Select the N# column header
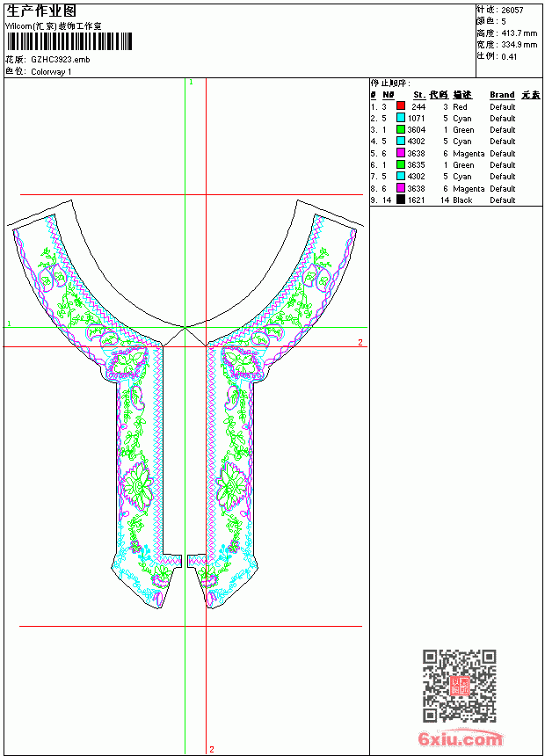 pyautogui.click(x=389, y=95)
